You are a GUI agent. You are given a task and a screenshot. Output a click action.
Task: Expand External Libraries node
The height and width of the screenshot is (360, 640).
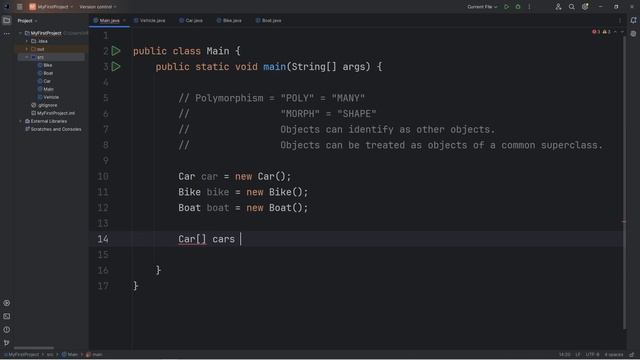20,121
